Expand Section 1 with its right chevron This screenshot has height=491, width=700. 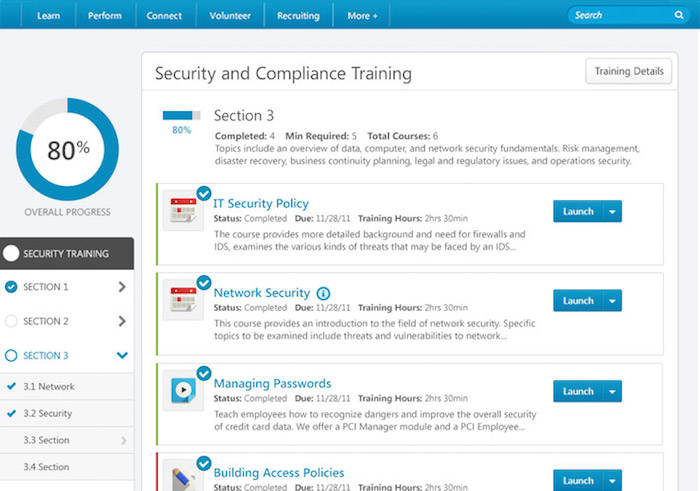(x=122, y=287)
